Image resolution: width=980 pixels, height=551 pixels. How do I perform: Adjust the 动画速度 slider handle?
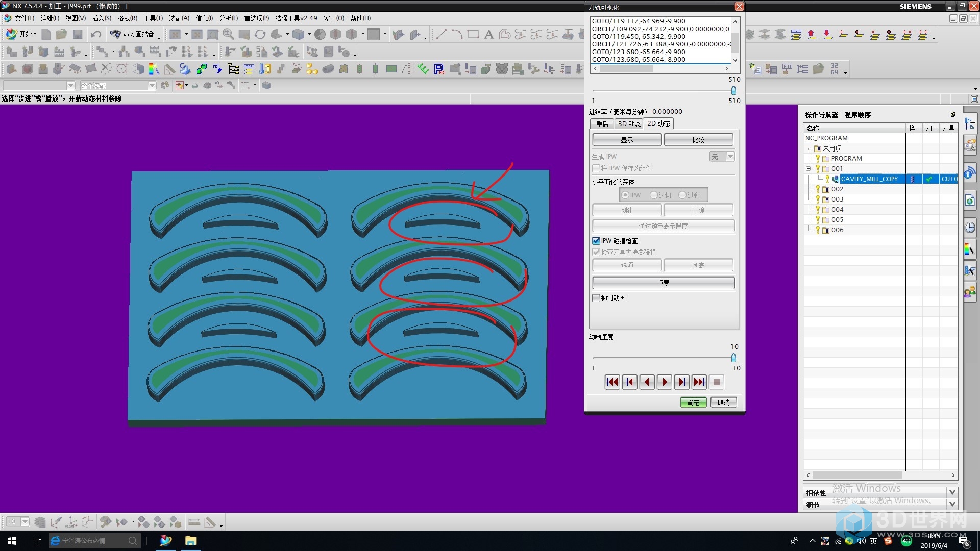[x=733, y=358]
